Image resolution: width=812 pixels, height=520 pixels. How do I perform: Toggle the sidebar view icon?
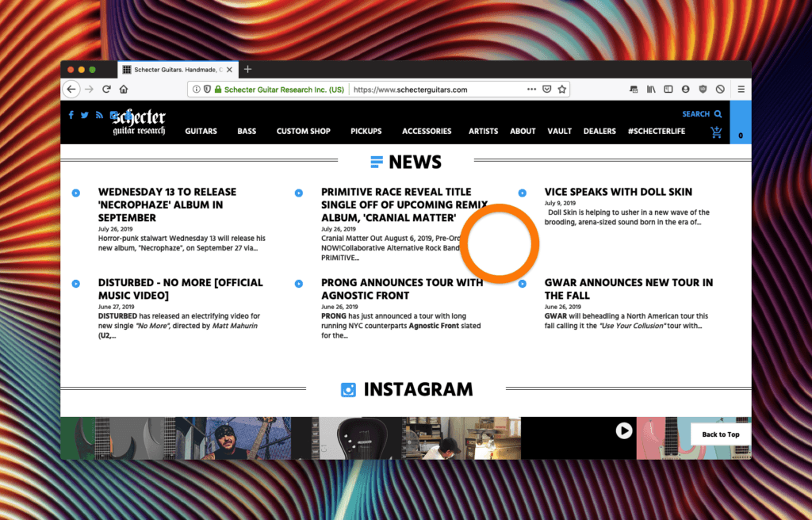(x=668, y=89)
